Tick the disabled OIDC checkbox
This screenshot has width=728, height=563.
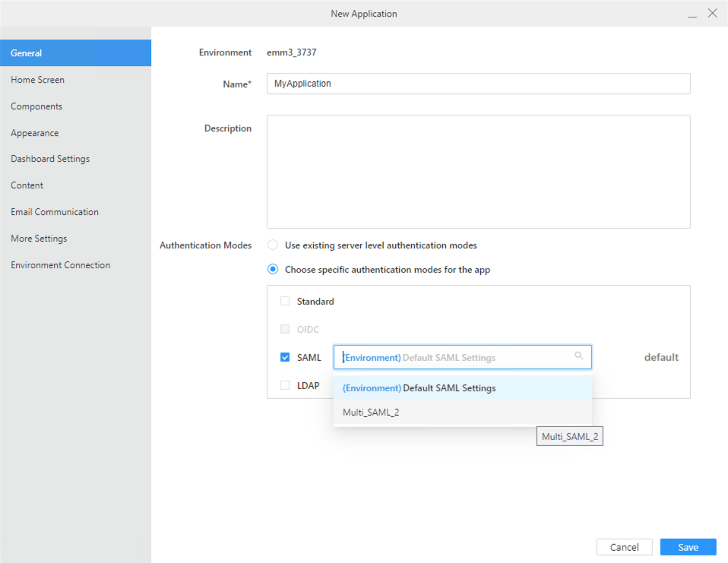(x=285, y=329)
